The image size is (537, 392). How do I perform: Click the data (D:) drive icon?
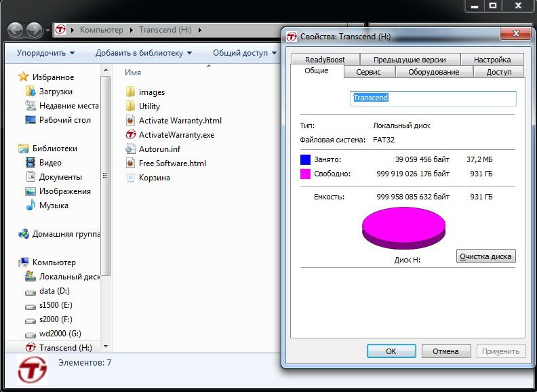[x=30, y=292]
